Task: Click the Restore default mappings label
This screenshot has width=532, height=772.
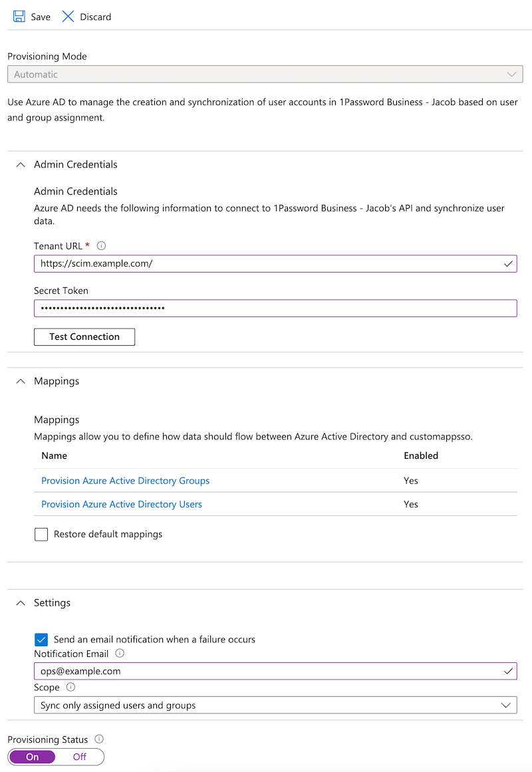Action: click(x=108, y=534)
